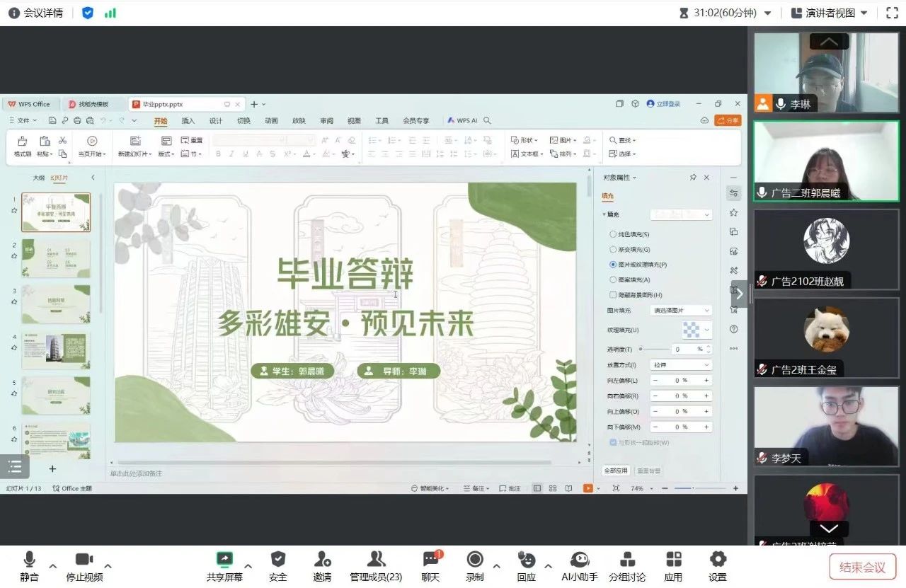Open WPS AI from the ribbon

[x=464, y=120]
